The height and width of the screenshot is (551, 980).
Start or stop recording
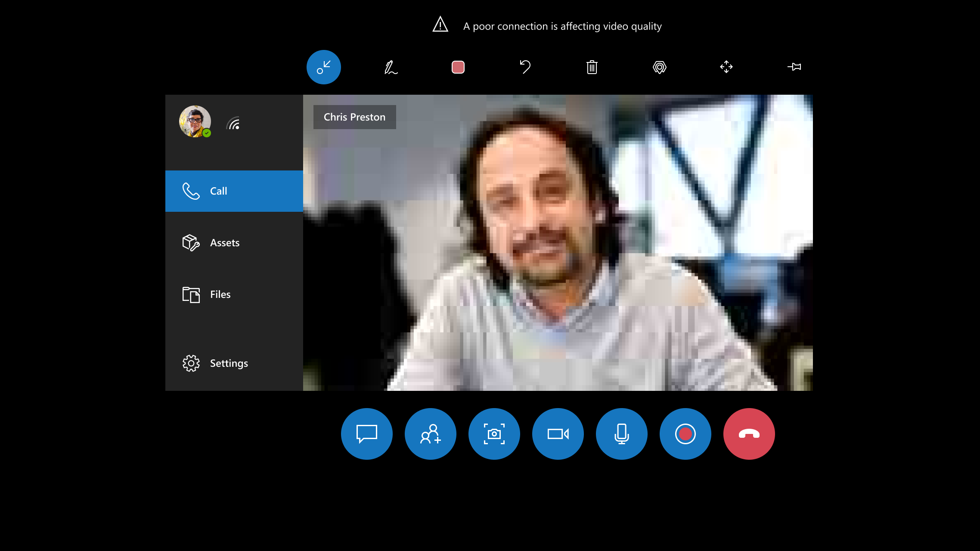[685, 434]
